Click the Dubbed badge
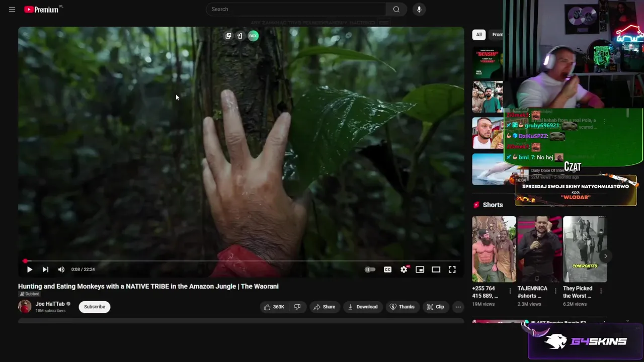Image resolution: width=644 pixels, height=362 pixels. 29,294
